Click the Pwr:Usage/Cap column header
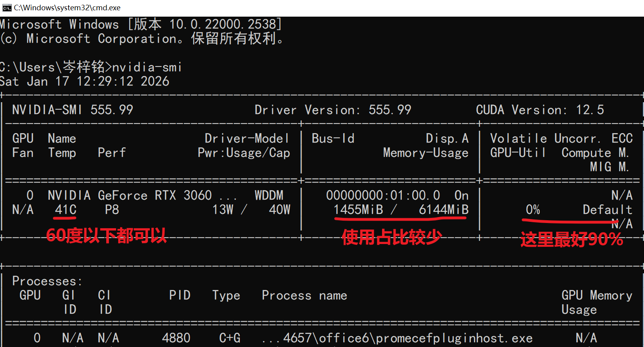This screenshot has height=347, width=644. 244,153
